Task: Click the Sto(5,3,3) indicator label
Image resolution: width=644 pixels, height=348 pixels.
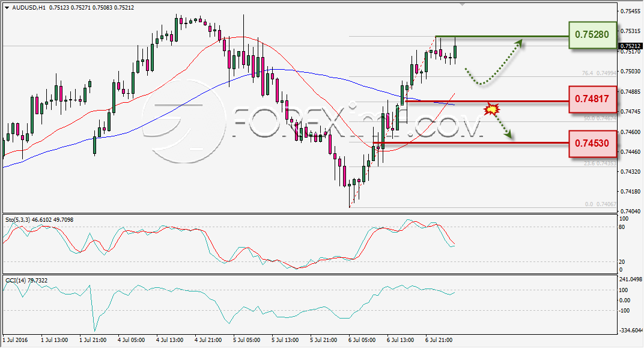Action: tap(17, 220)
